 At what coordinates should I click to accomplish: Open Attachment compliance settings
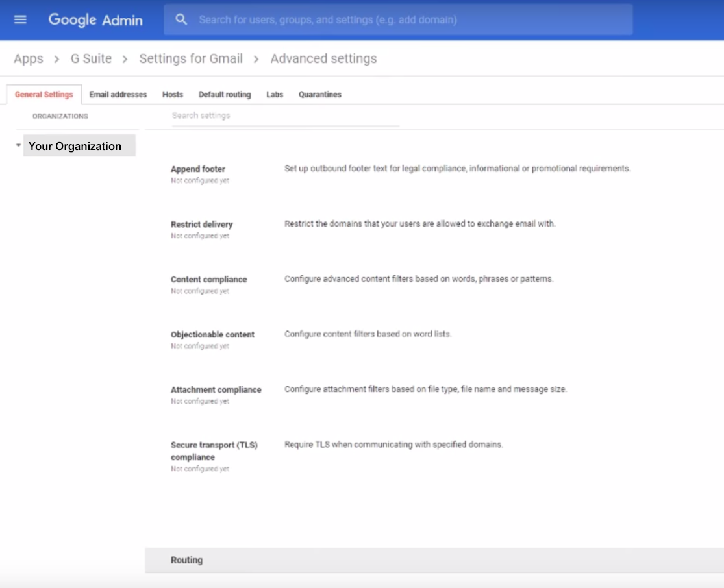pyautogui.click(x=215, y=390)
